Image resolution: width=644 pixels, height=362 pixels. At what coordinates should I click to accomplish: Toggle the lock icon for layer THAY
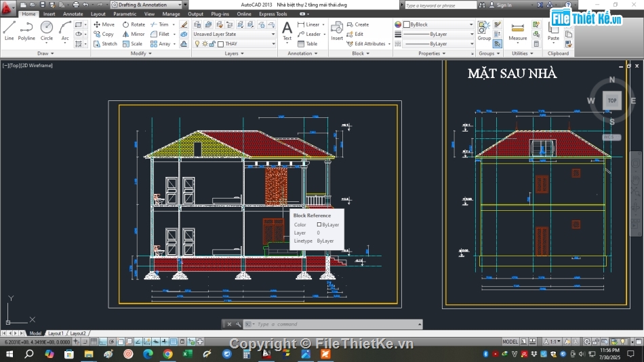click(x=213, y=44)
